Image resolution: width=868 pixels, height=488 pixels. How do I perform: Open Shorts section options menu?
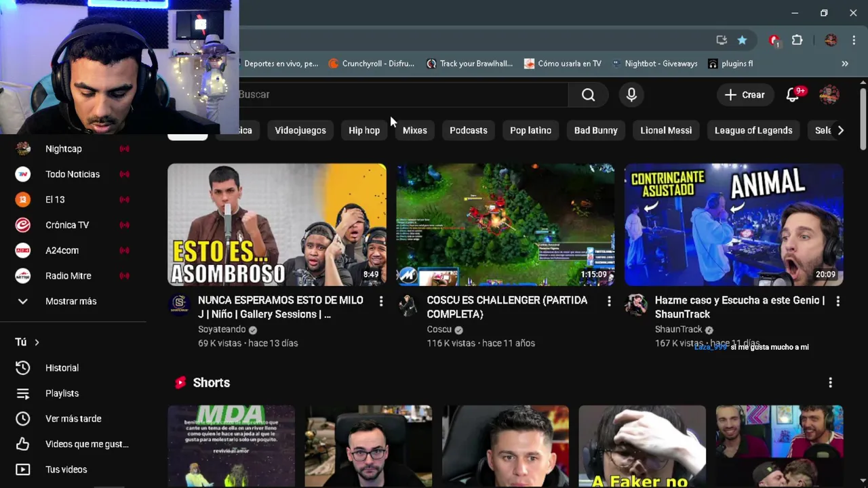point(830,383)
